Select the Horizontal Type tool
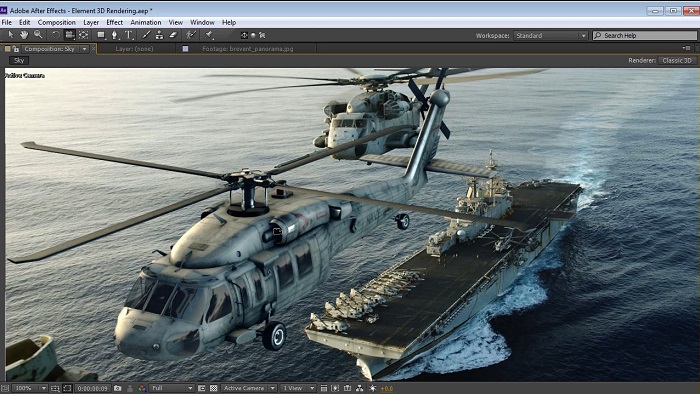 [129, 35]
